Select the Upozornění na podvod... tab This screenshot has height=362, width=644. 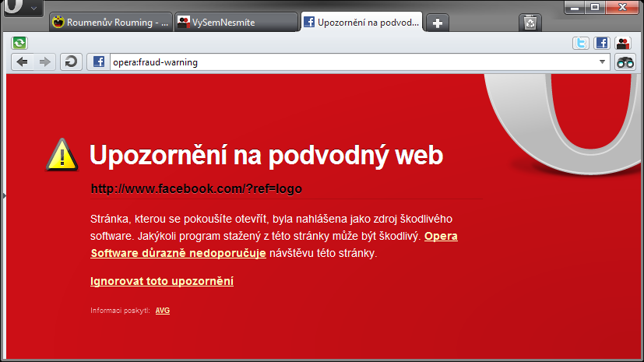tap(361, 22)
